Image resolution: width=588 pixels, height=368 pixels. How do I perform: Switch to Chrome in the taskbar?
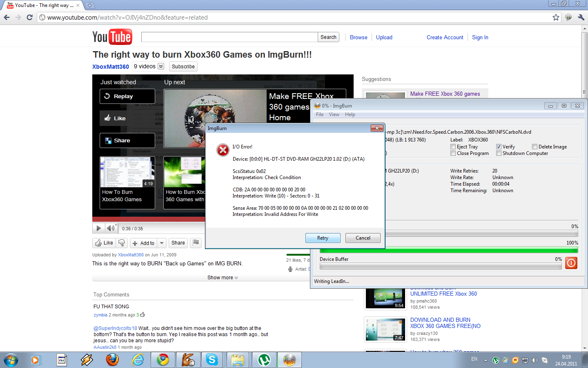click(x=163, y=360)
